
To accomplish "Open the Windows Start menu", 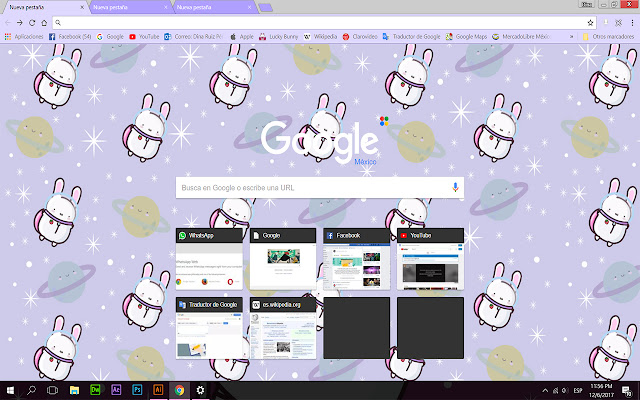I will 10,390.
